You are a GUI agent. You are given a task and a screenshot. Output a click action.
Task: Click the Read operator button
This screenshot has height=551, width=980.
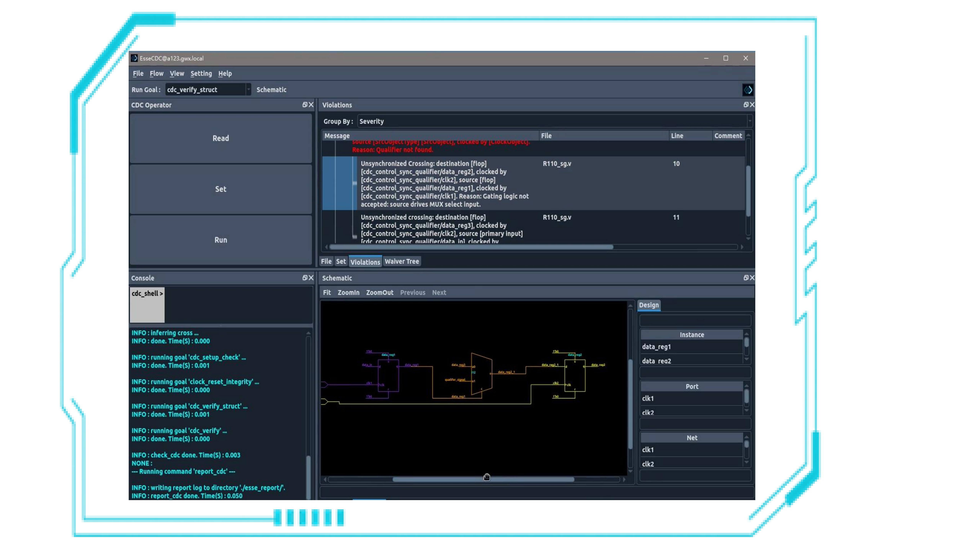[221, 138]
